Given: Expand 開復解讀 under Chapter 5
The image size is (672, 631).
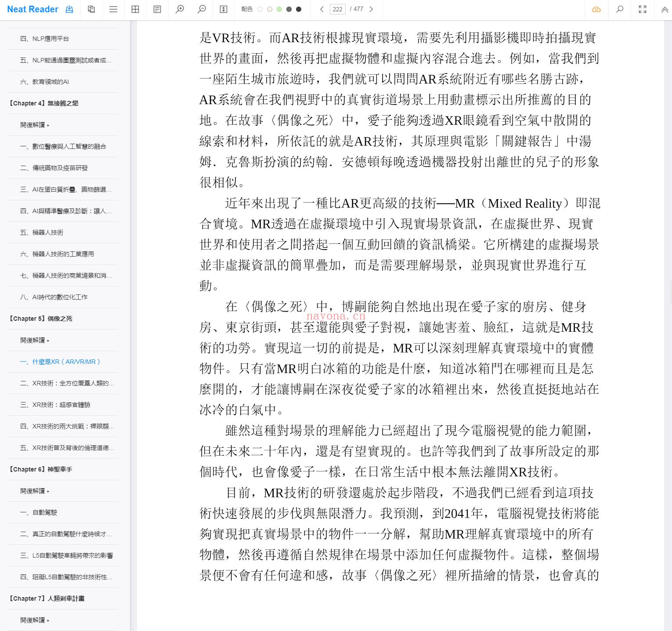Looking at the screenshot, I should coord(35,340).
